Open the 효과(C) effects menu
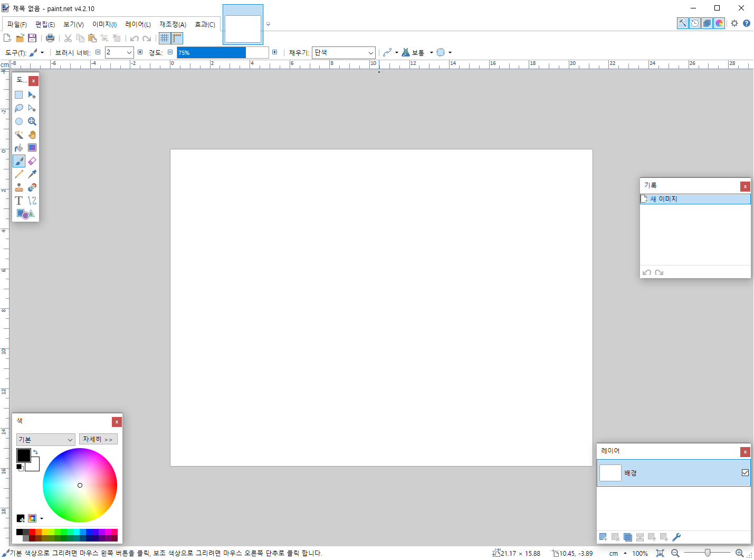This screenshot has width=754, height=560. pos(205,25)
